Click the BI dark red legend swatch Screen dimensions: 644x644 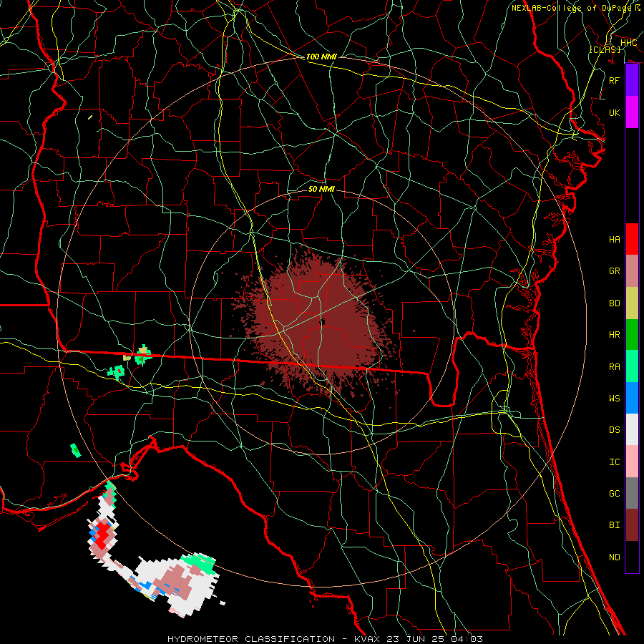632,525
